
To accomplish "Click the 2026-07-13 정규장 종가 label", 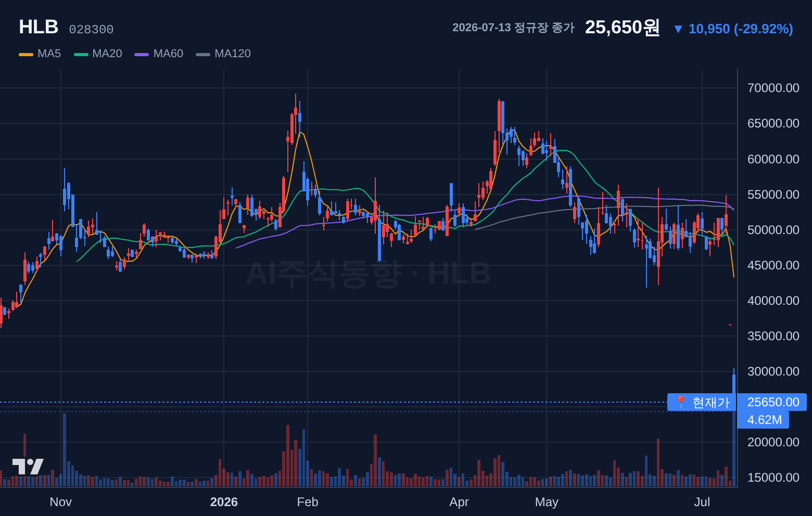I will click(x=513, y=28).
